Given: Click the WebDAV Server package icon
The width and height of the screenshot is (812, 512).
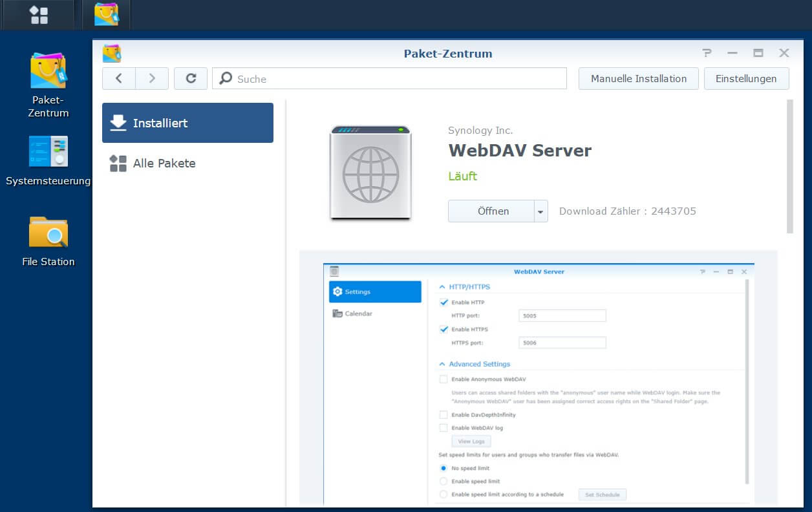Looking at the screenshot, I should pyautogui.click(x=370, y=173).
